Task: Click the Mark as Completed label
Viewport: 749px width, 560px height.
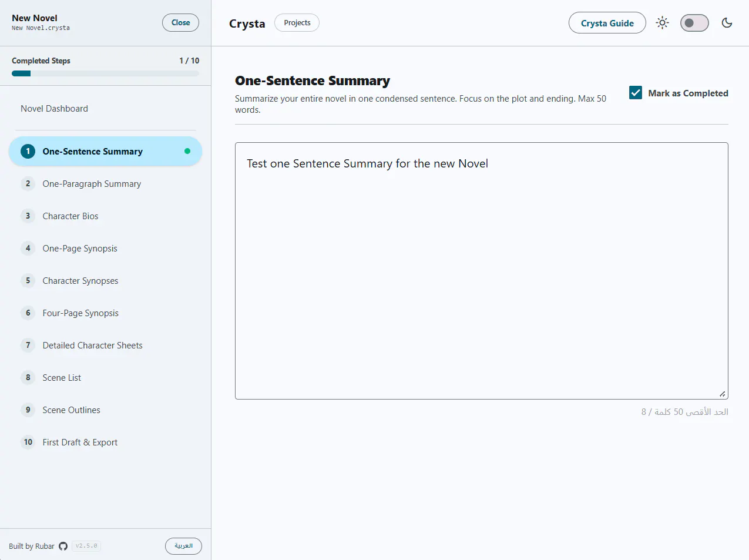Action: (688, 93)
